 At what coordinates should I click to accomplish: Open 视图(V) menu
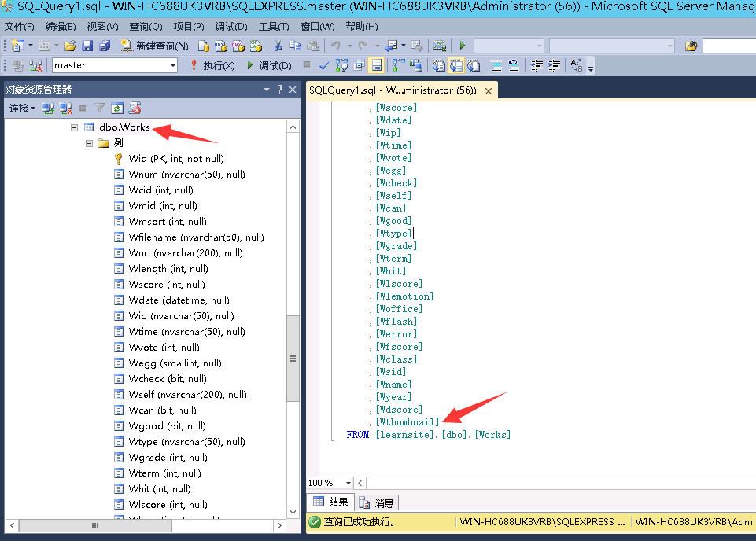pyautogui.click(x=102, y=27)
